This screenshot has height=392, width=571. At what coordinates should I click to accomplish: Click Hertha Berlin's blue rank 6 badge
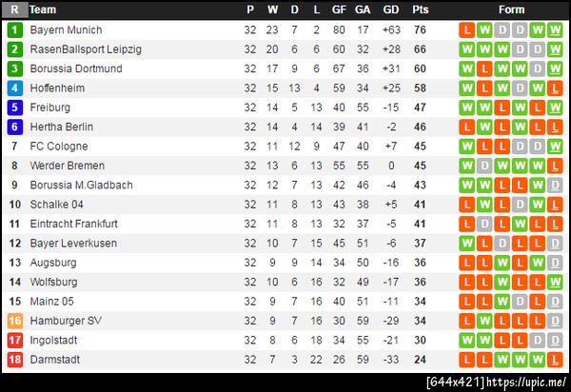(x=14, y=127)
